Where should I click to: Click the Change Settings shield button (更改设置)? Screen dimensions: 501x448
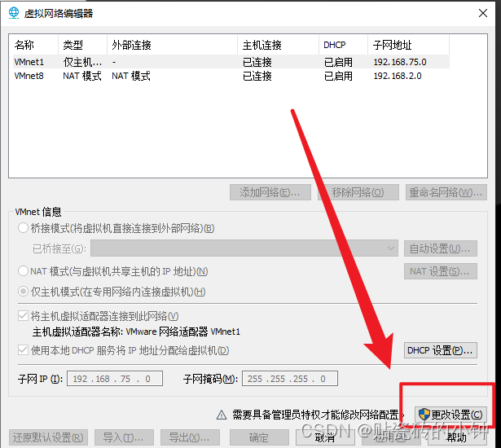tap(450, 415)
